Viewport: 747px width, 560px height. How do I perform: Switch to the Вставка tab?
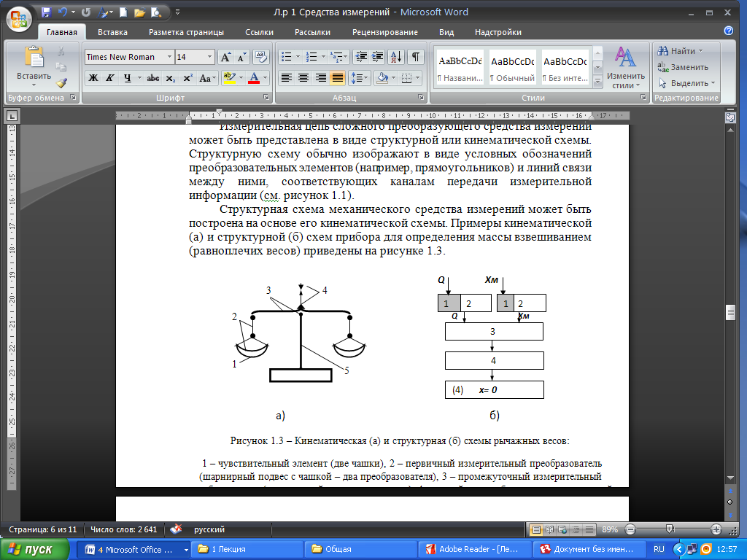pos(112,32)
